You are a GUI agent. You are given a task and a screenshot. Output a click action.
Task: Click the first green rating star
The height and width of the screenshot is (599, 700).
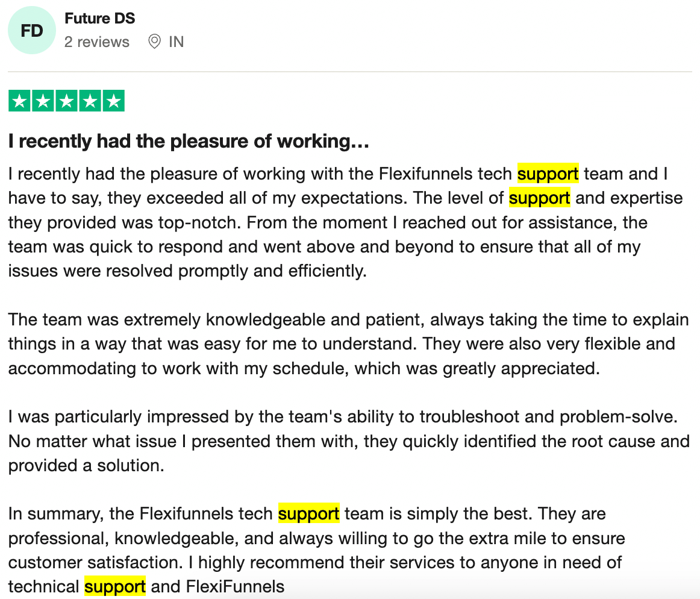coord(20,101)
